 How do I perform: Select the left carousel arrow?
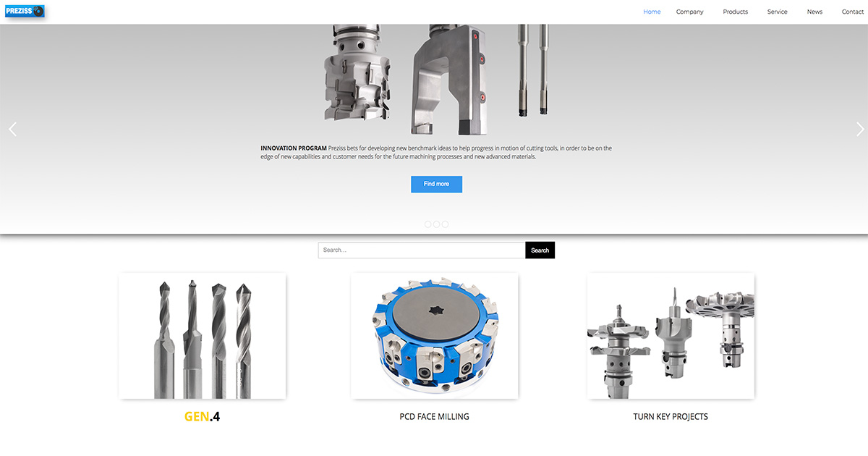point(12,128)
